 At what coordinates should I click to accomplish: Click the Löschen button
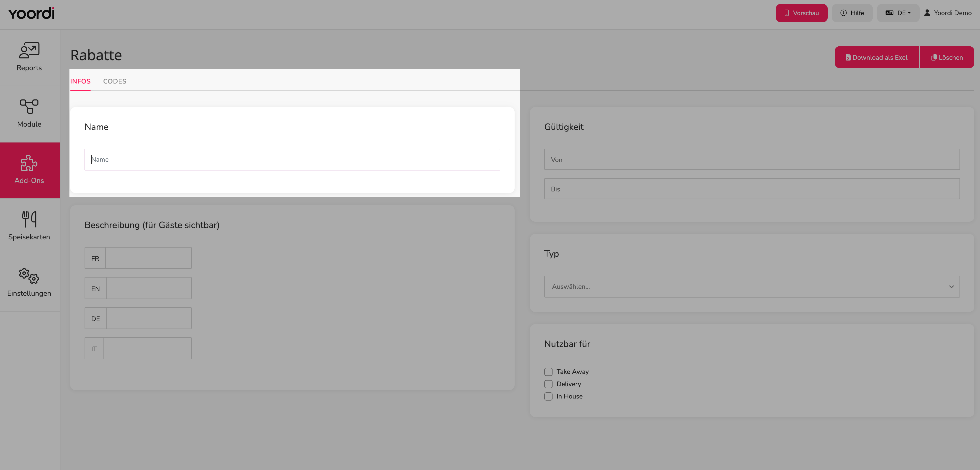click(x=947, y=57)
